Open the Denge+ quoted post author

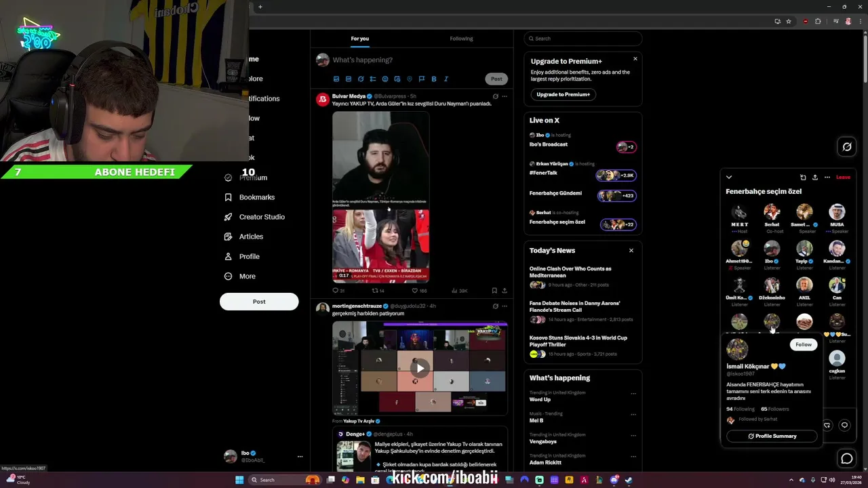355,434
